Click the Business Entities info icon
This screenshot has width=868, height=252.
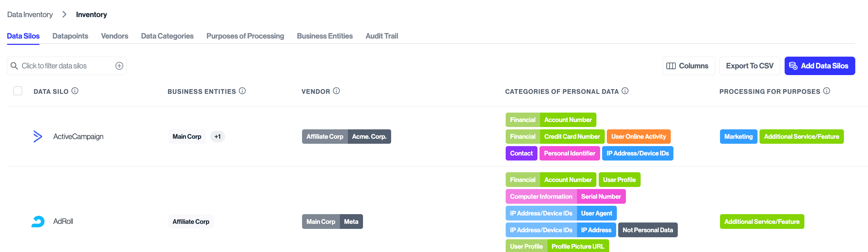point(242,91)
